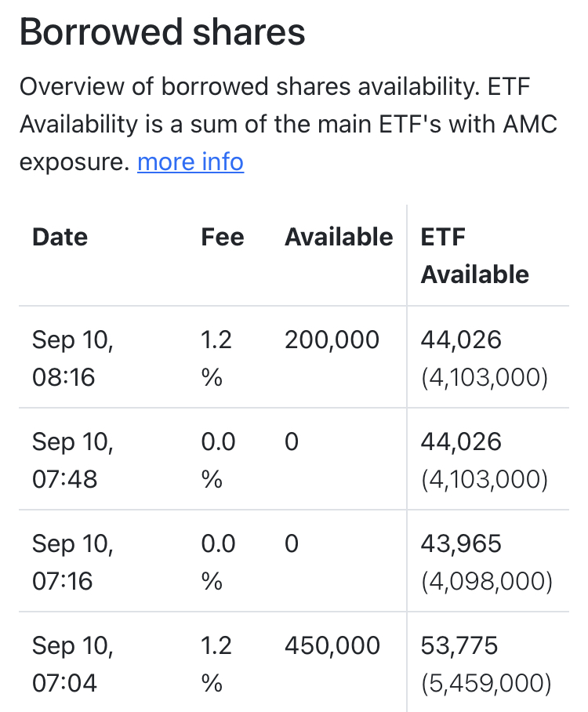The image size is (588, 712).
Task: Open the "more info" link
Action: point(191,162)
